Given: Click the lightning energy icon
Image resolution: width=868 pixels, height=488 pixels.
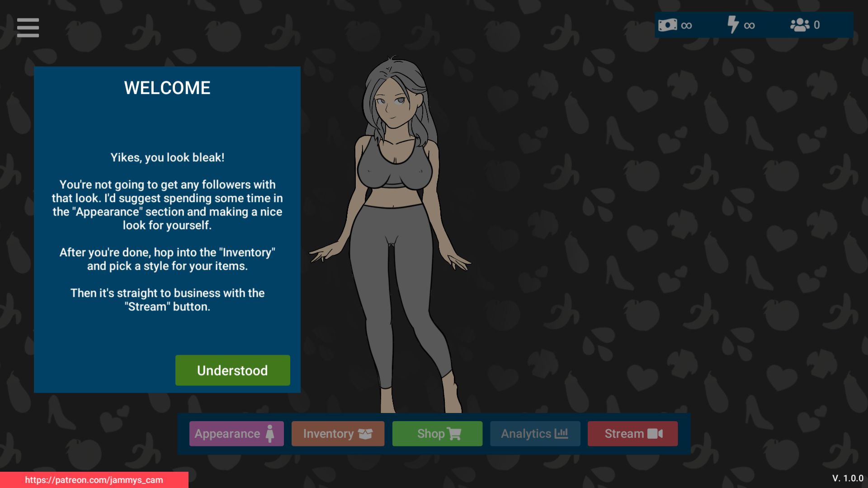Looking at the screenshot, I should (733, 25).
